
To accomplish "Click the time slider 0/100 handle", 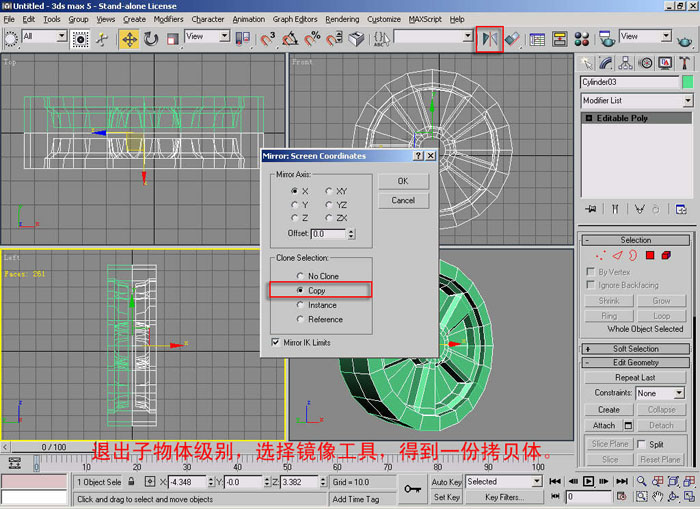I will pyautogui.click(x=54, y=447).
